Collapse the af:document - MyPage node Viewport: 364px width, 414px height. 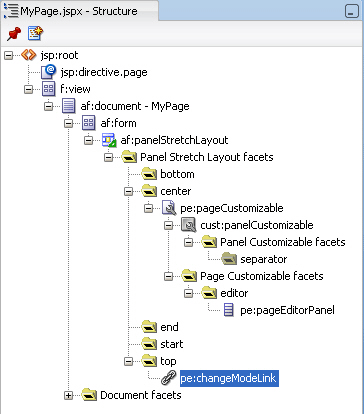(49, 106)
